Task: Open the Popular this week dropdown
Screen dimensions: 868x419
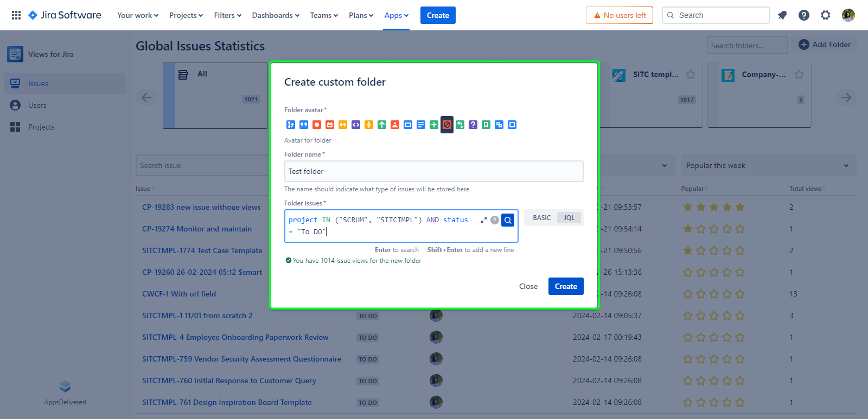Action: click(768, 165)
